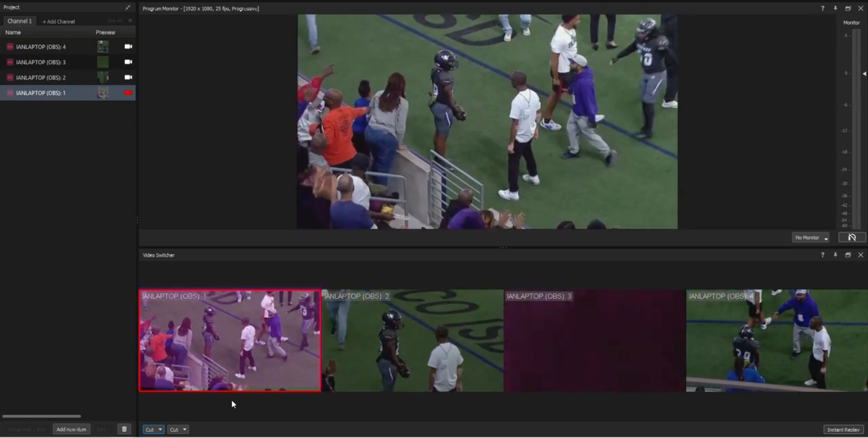
Task: Click the Instant Replay button
Action: [x=843, y=430]
